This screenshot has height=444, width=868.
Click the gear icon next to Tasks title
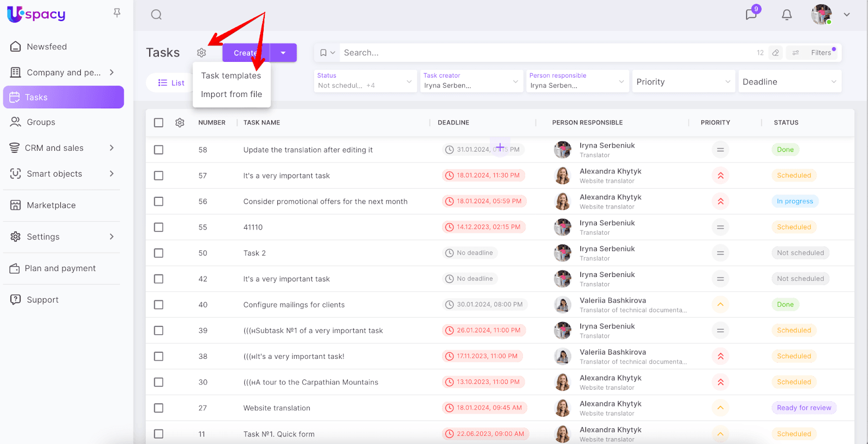click(201, 53)
